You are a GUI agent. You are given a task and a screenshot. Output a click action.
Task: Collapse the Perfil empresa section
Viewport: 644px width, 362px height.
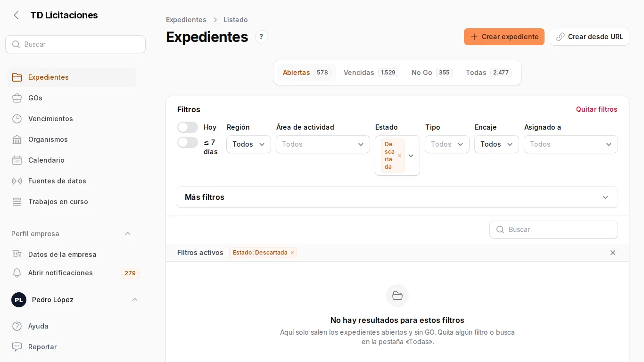pyautogui.click(x=128, y=234)
